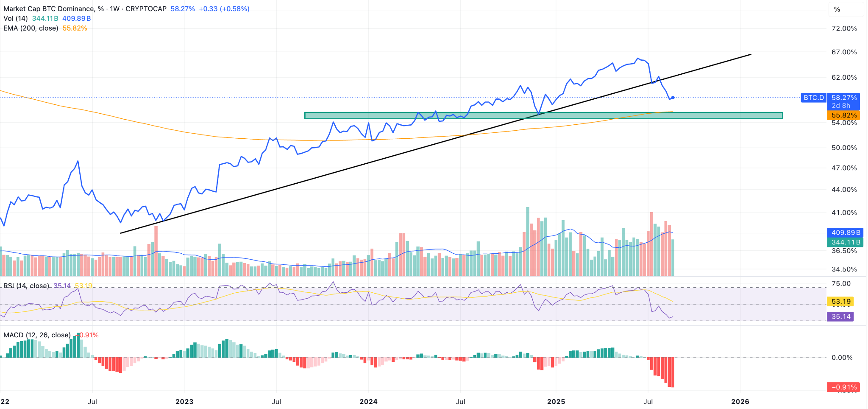Click the 2023 label on the time axis

[184, 401]
